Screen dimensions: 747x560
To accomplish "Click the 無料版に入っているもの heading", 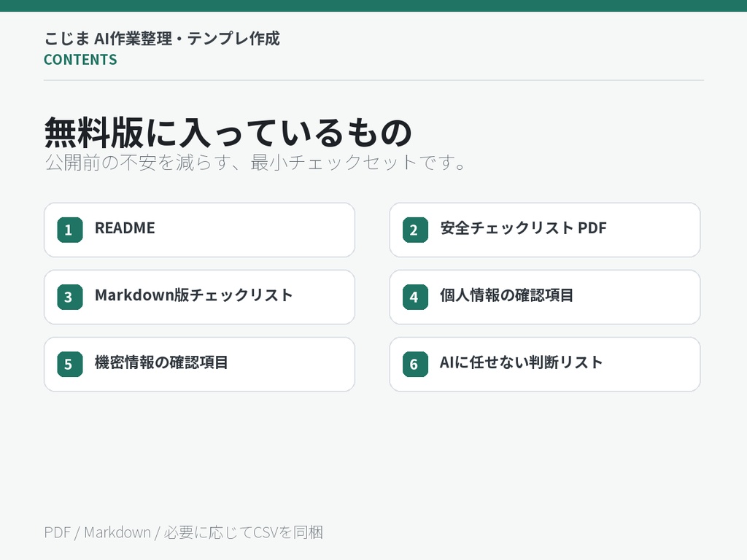I will (x=228, y=133).
